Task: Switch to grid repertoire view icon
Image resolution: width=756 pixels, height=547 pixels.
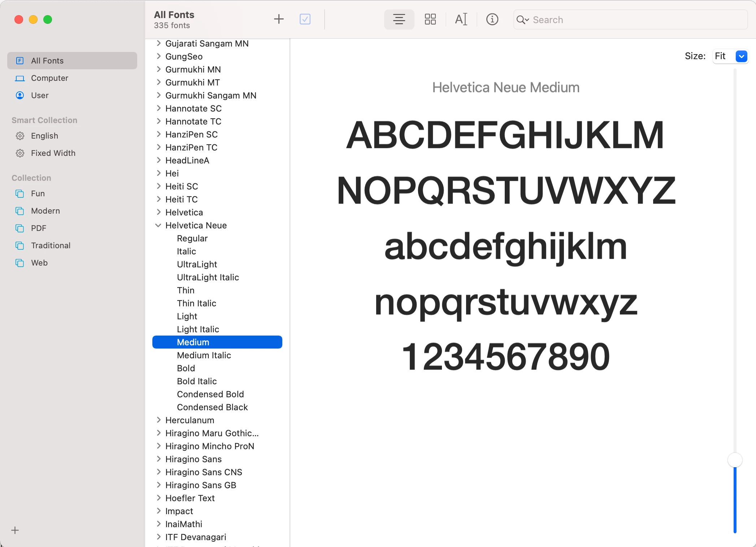Action: pyautogui.click(x=430, y=19)
